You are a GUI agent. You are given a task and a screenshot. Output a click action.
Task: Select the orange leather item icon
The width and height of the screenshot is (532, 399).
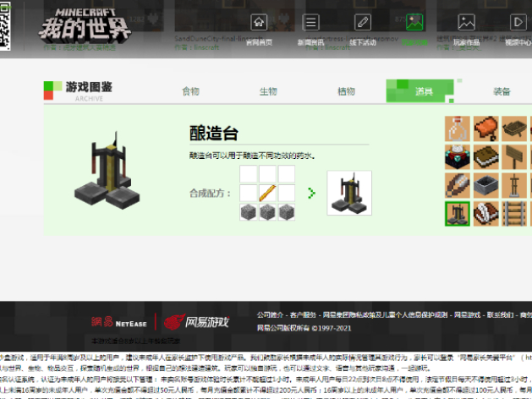click(x=485, y=128)
